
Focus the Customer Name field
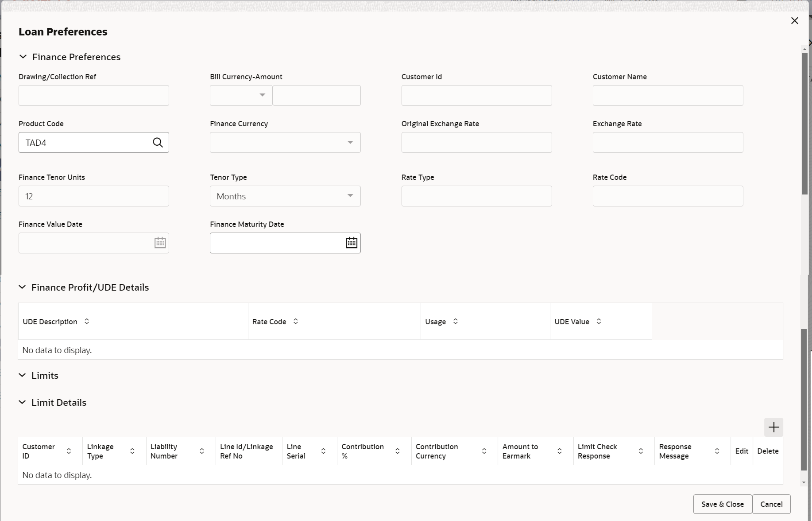click(668, 95)
